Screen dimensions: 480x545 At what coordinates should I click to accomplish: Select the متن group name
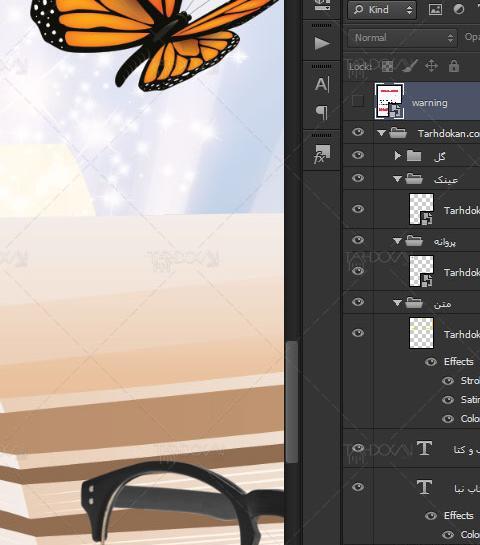442,304
